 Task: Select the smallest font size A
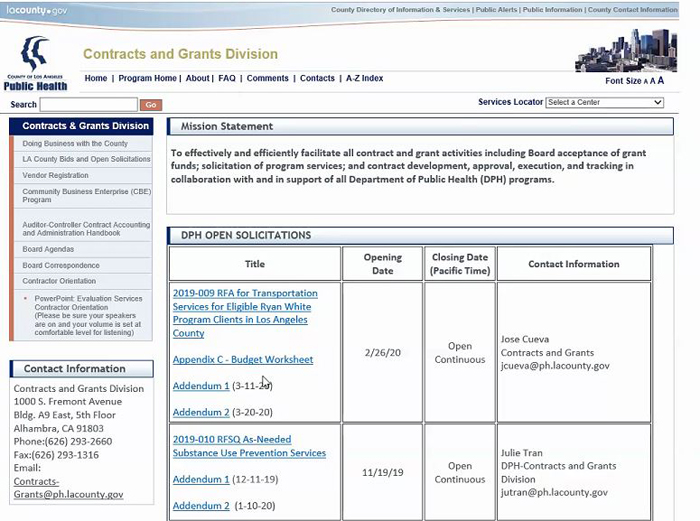[x=646, y=82]
